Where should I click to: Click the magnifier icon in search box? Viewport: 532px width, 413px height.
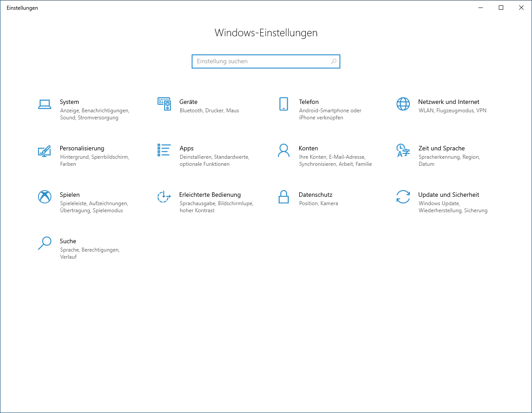click(334, 61)
